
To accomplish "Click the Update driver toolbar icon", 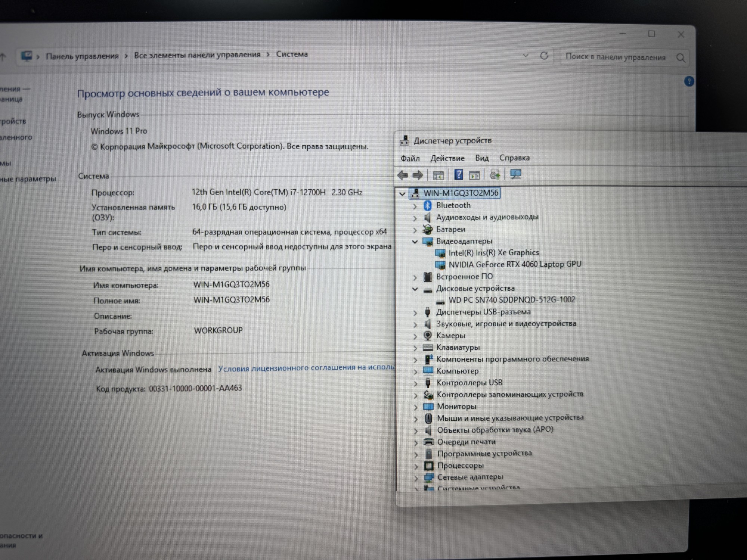I will pos(495,174).
